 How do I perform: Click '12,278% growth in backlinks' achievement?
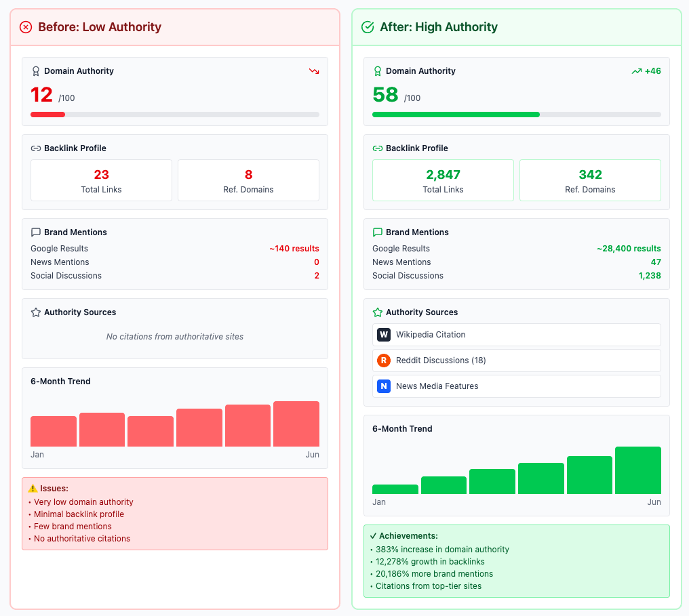tap(430, 562)
